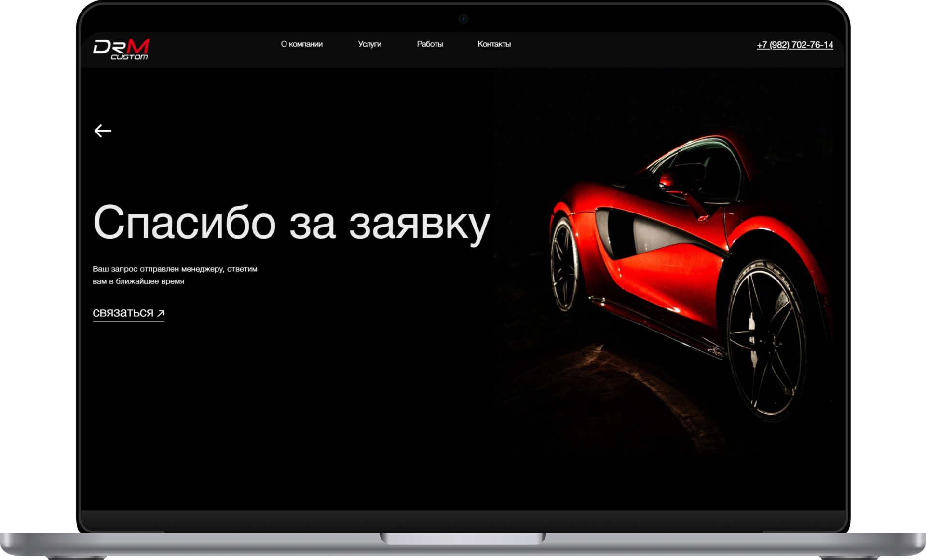The image size is (926, 560).
Task: Click the laptop webcam dot
Action: [463, 19]
